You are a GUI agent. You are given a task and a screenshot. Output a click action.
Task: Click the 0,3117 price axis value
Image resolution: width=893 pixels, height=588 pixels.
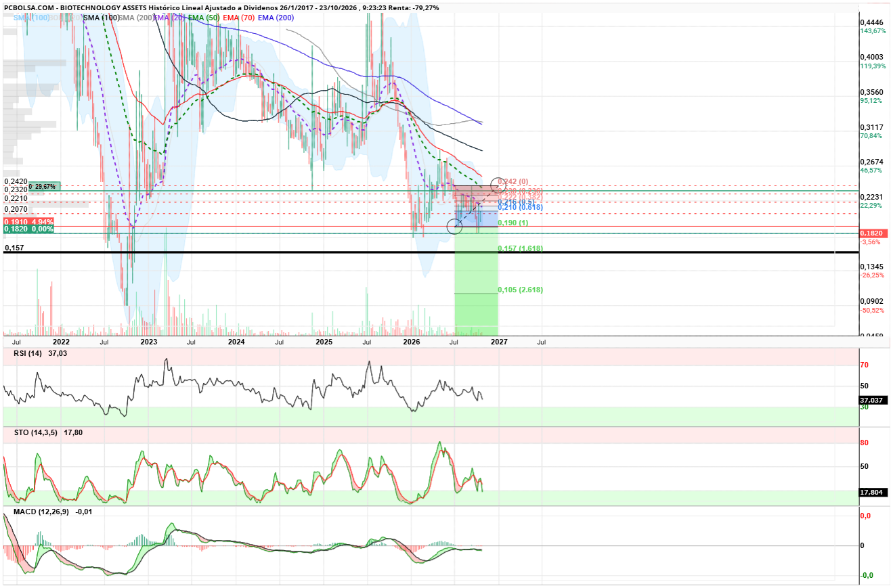tap(872, 127)
